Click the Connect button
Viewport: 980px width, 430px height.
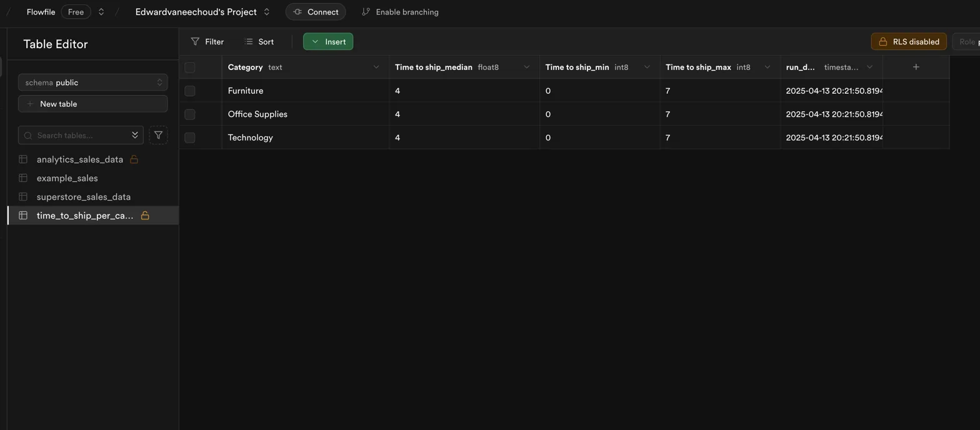316,12
